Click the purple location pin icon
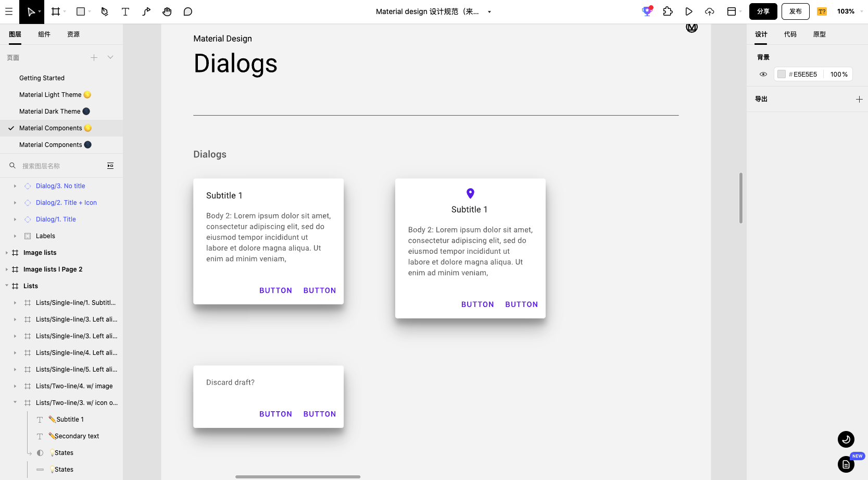 [470, 193]
